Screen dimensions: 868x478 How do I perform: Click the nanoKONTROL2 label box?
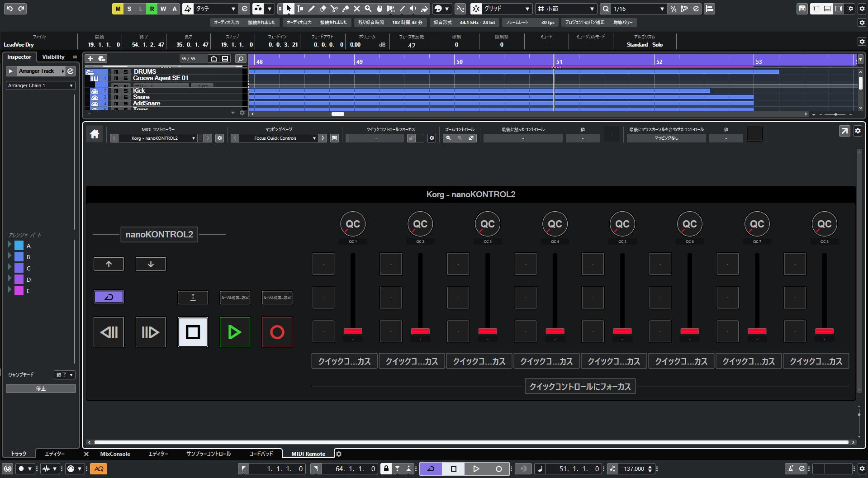tap(159, 234)
